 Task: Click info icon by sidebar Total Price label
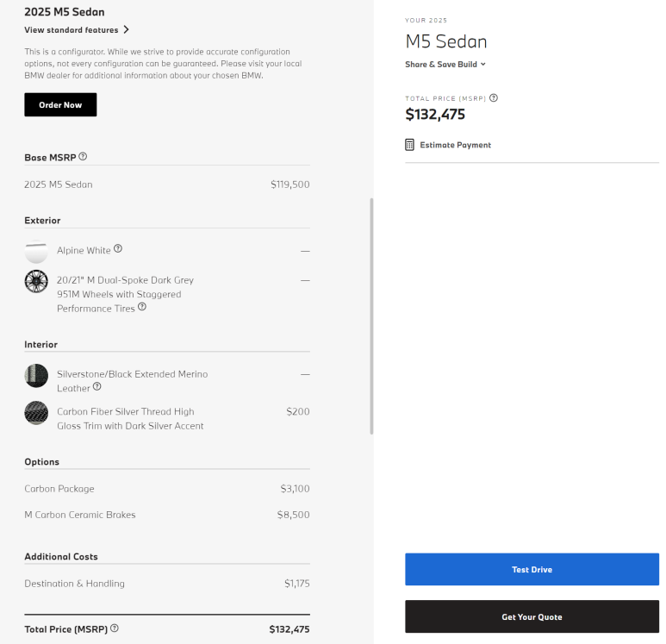point(494,98)
